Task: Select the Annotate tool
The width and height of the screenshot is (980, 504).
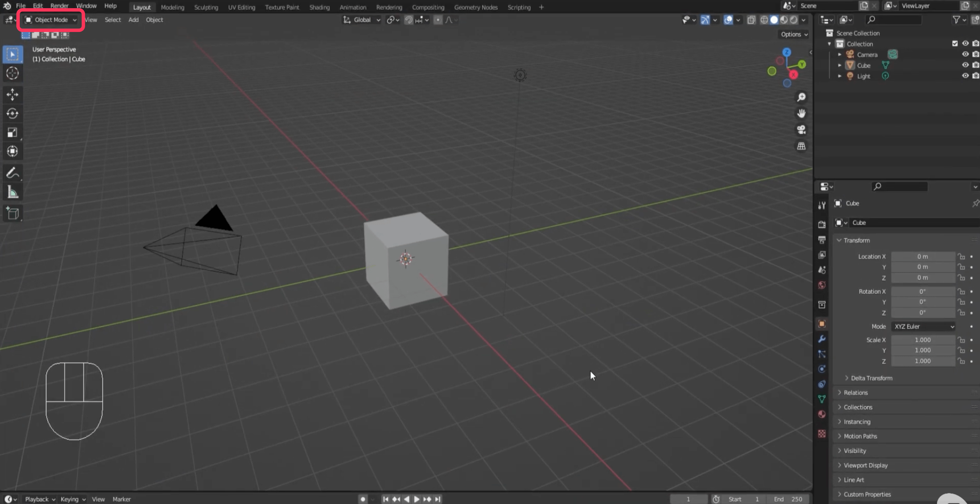Action: (13, 172)
